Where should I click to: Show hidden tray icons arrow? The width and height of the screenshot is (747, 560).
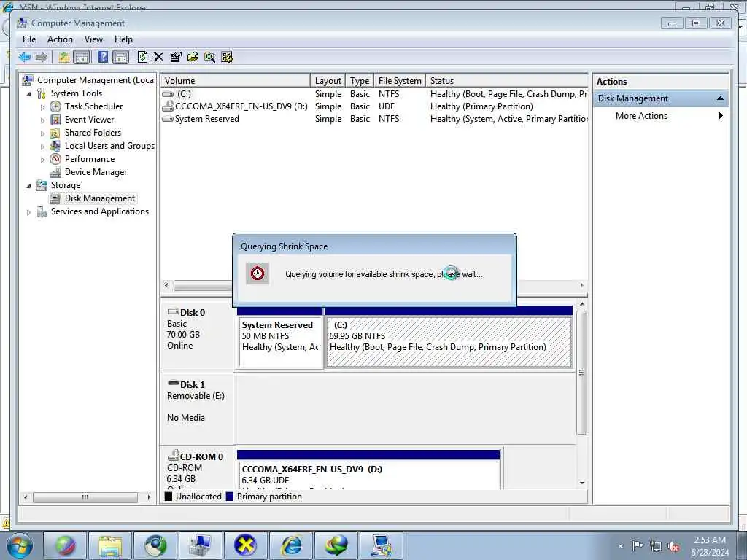coord(620,547)
